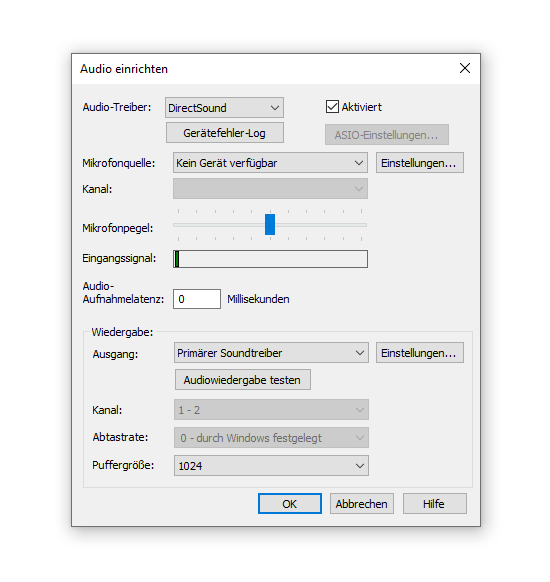550x582 pixels.
Task: Click the ASIO-Einstellungen button
Action: point(387,135)
